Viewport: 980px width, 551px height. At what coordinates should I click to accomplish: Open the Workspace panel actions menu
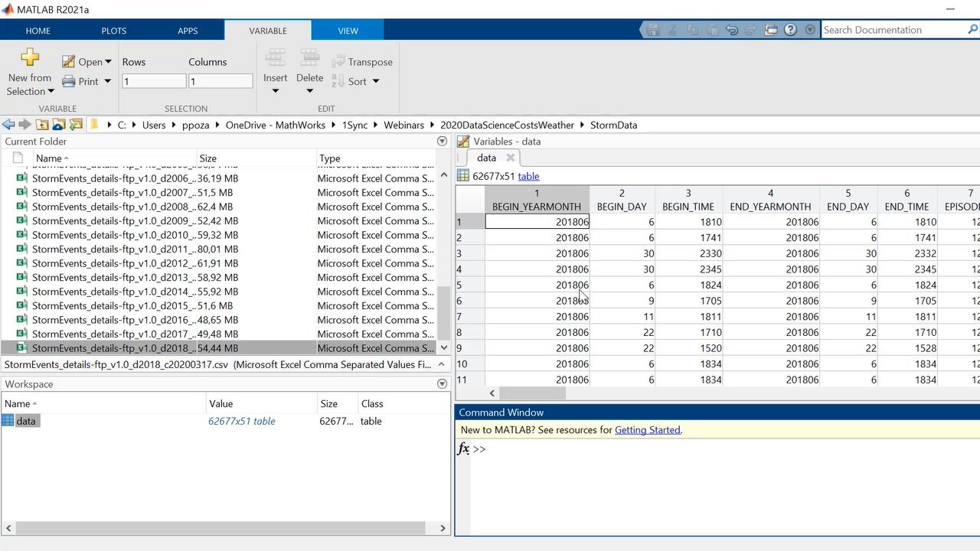pyautogui.click(x=442, y=384)
